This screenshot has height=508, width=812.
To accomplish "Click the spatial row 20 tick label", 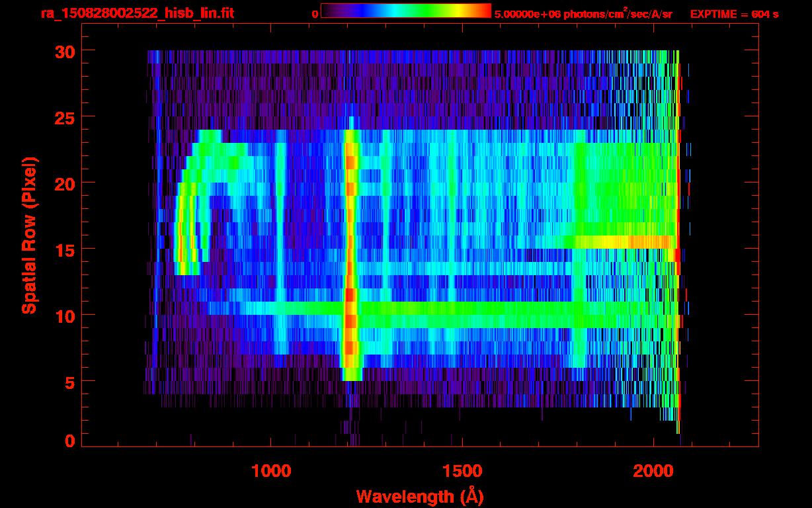I will click(65, 183).
